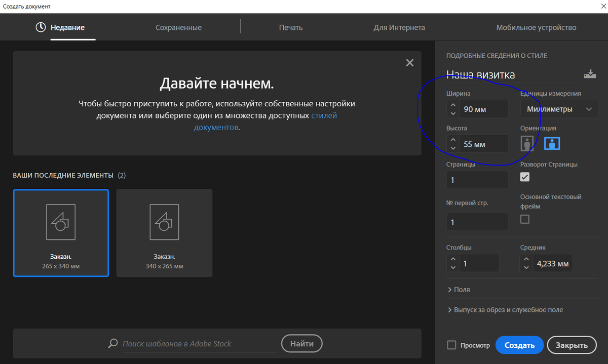This screenshot has height=364, width=608.
Task: Select portrait orientation icon
Action: pos(527,144)
